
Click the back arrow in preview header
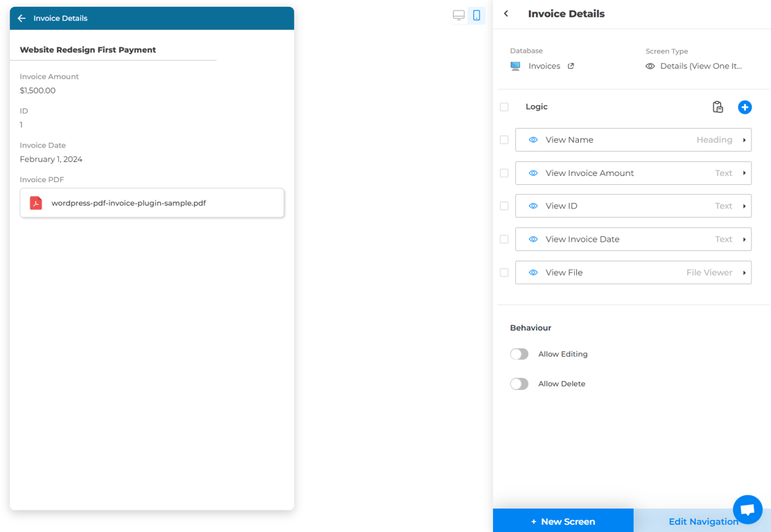tap(21, 19)
